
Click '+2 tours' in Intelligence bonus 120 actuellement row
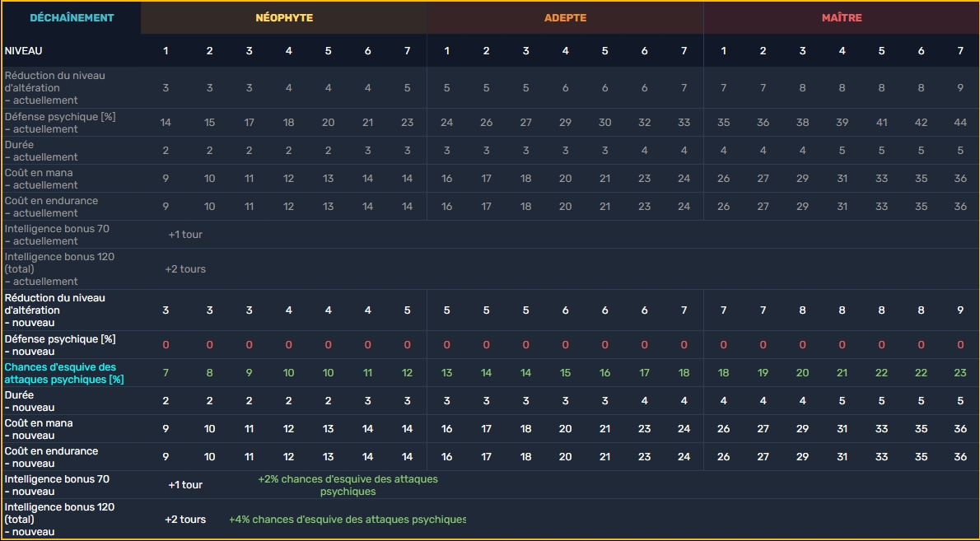pos(185,269)
